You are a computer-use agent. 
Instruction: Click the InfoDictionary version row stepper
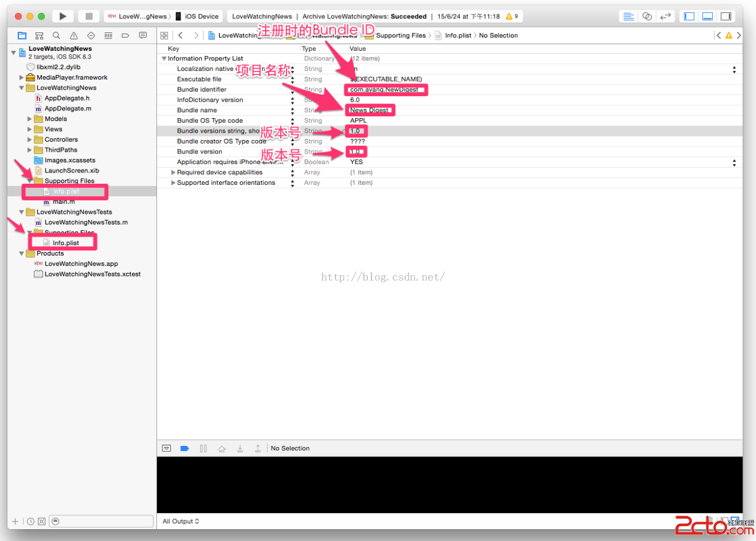(292, 100)
